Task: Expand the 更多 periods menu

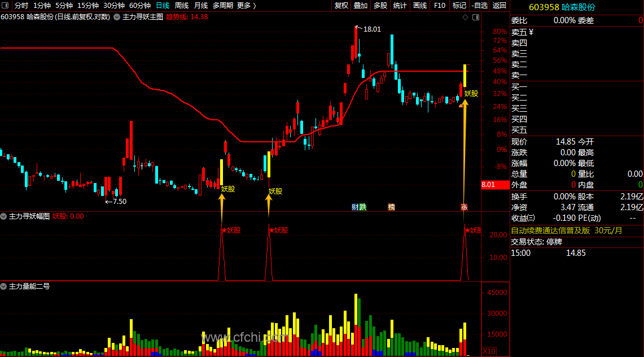Action: tap(247, 5)
